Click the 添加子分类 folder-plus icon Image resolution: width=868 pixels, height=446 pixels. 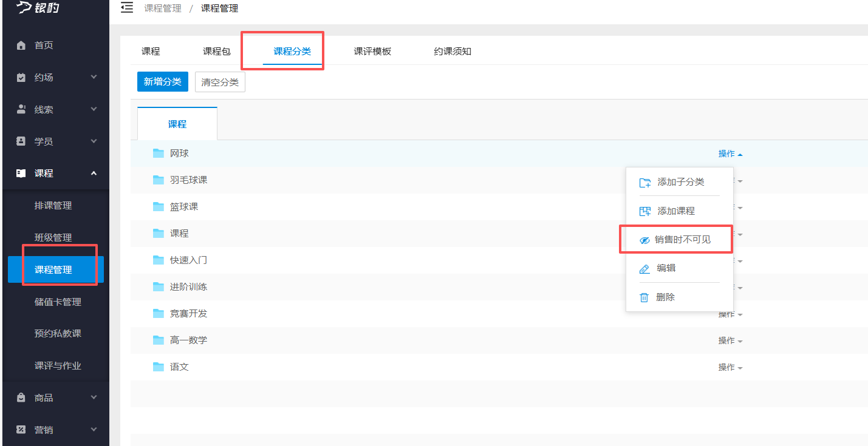click(645, 183)
